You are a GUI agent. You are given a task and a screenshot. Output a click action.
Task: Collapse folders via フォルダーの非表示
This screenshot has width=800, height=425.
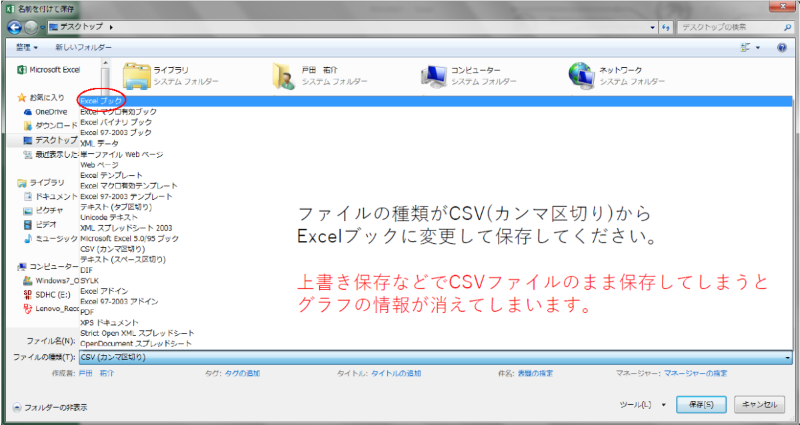click(x=50, y=407)
